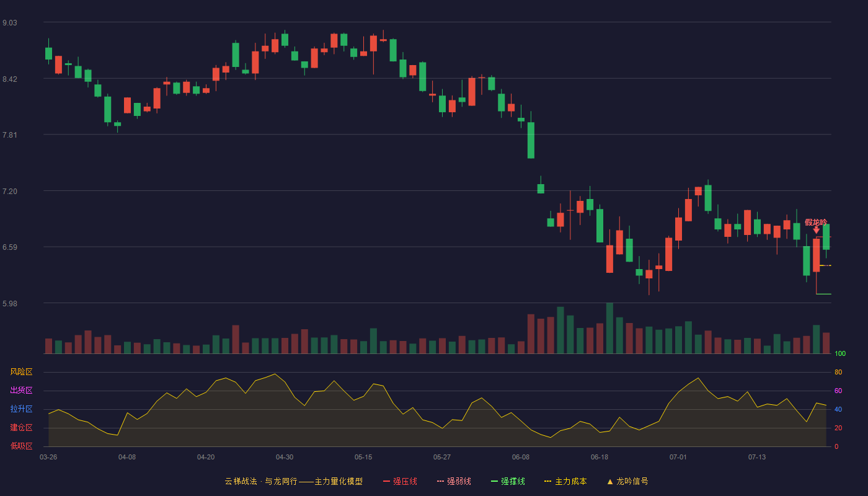Click the last green candlestick on the chart
Image resolution: width=868 pixels, height=496 pixels.
click(x=826, y=237)
